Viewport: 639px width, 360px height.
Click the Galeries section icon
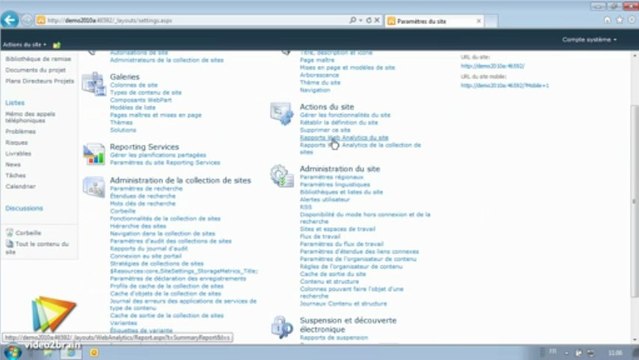[94, 84]
